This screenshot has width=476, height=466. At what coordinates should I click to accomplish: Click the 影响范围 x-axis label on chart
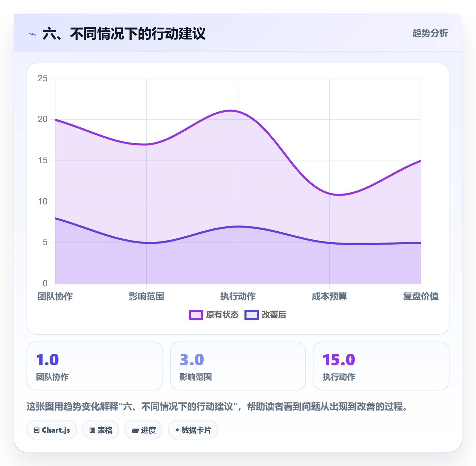147,296
